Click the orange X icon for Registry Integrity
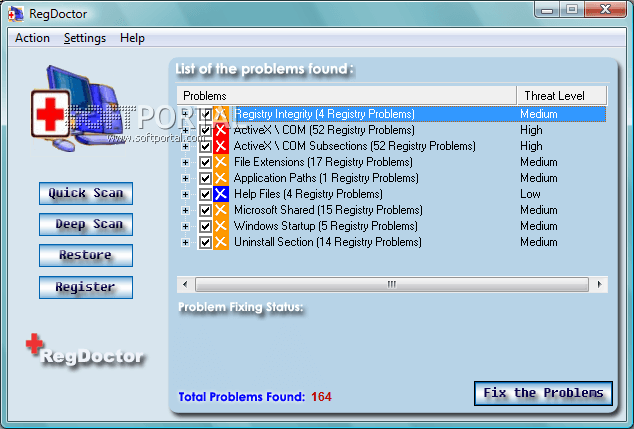The width and height of the screenshot is (634, 429). [x=221, y=114]
